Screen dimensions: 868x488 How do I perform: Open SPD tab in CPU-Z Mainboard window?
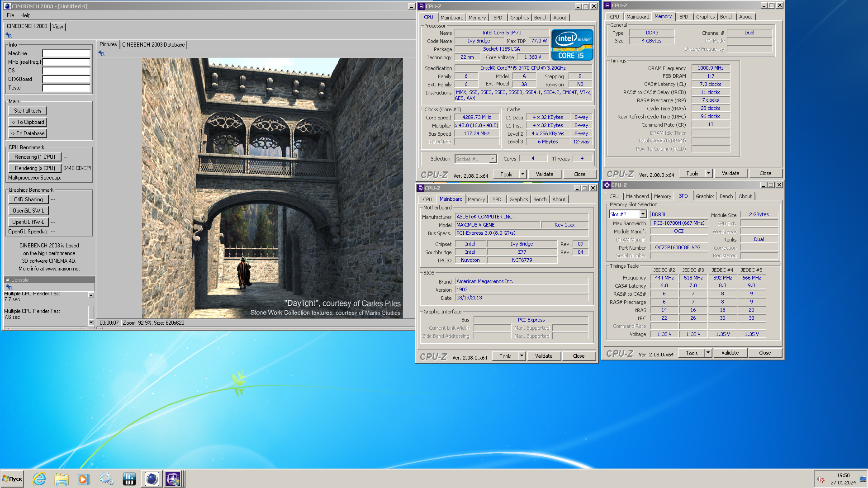(497, 199)
